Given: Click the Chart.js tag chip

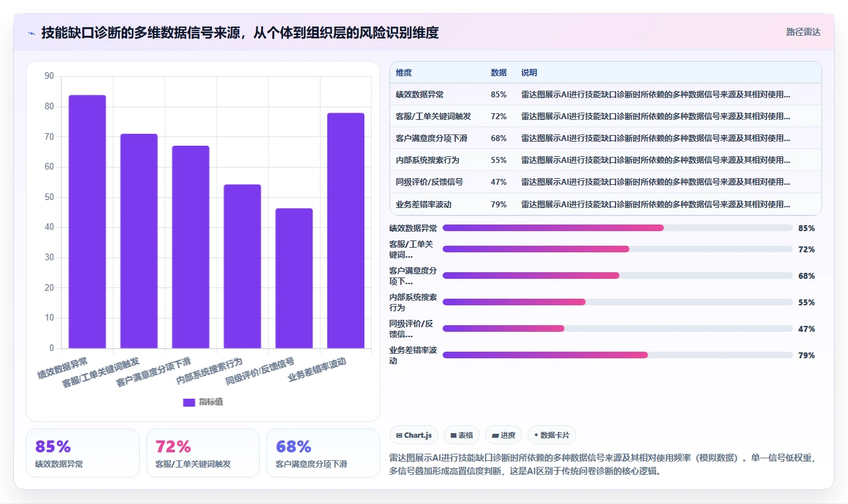Looking at the screenshot, I should point(414,435).
